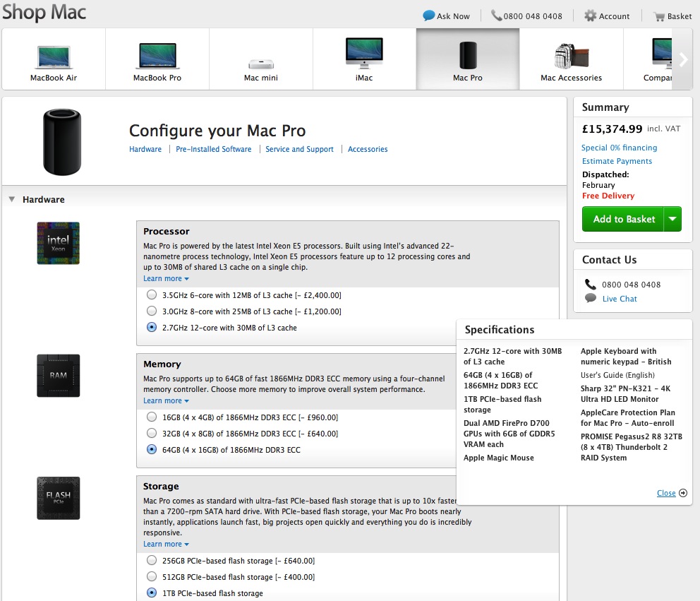
Task: Jump to Accessories section link
Action: pyautogui.click(x=368, y=149)
